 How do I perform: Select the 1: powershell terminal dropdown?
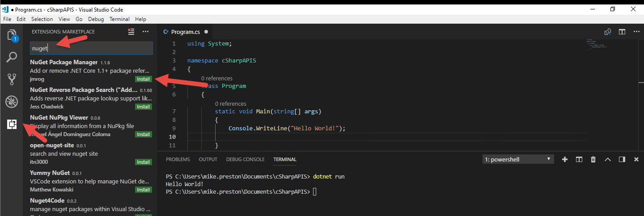519,159
